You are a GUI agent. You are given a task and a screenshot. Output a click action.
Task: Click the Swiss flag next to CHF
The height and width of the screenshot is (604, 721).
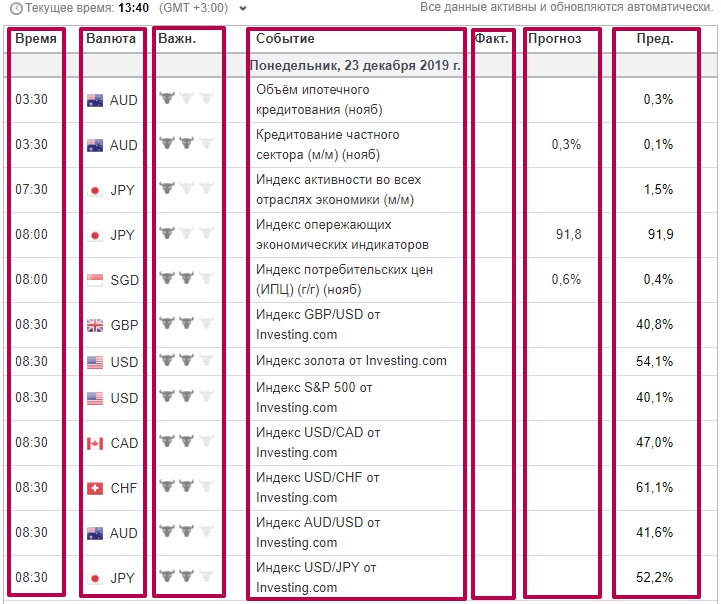[x=95, y=488]
